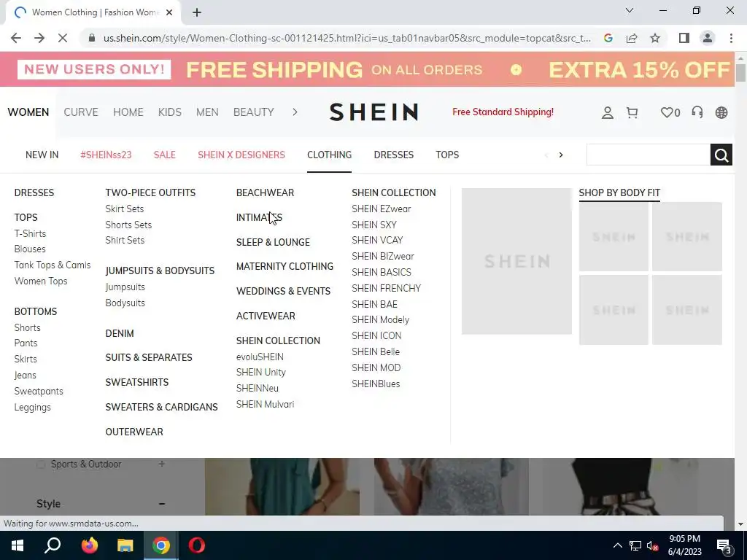747x560 pixels.
Task: Open the MATERNITY CLOTHING category
Action: pyautogui.click(x=285, y=266)
